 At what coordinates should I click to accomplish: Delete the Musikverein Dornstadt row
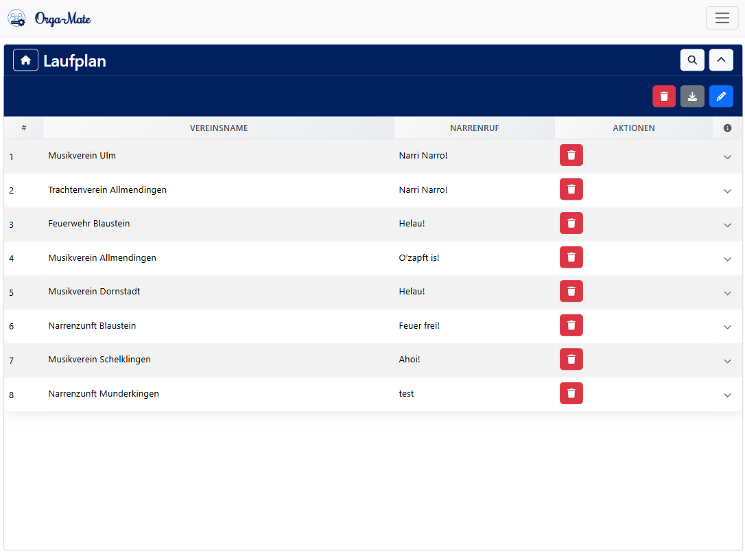pos(571,292)
